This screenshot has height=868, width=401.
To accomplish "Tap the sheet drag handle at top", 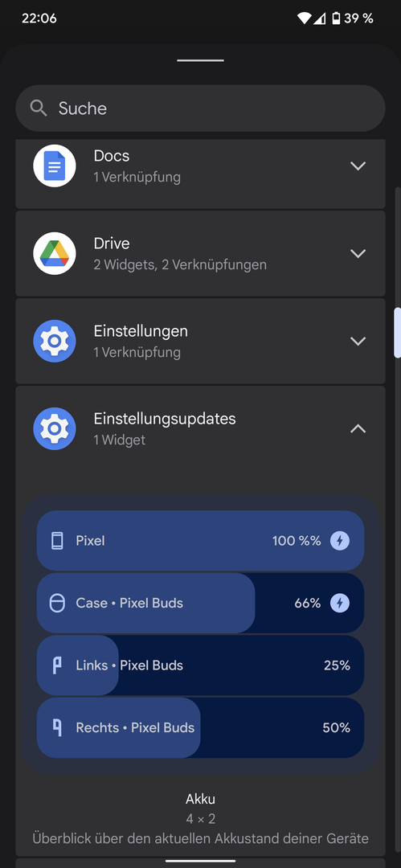I will pos(201,60).
